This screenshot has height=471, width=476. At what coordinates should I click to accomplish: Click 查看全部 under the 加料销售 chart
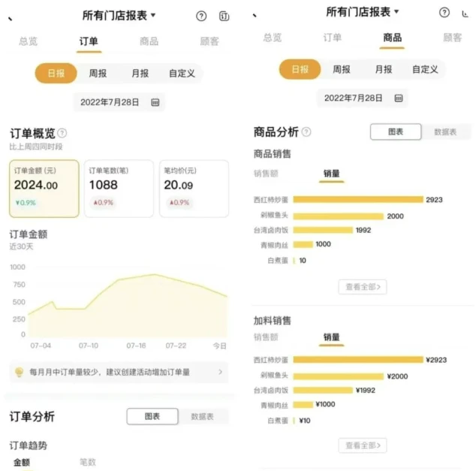click(x=363, y=445)
